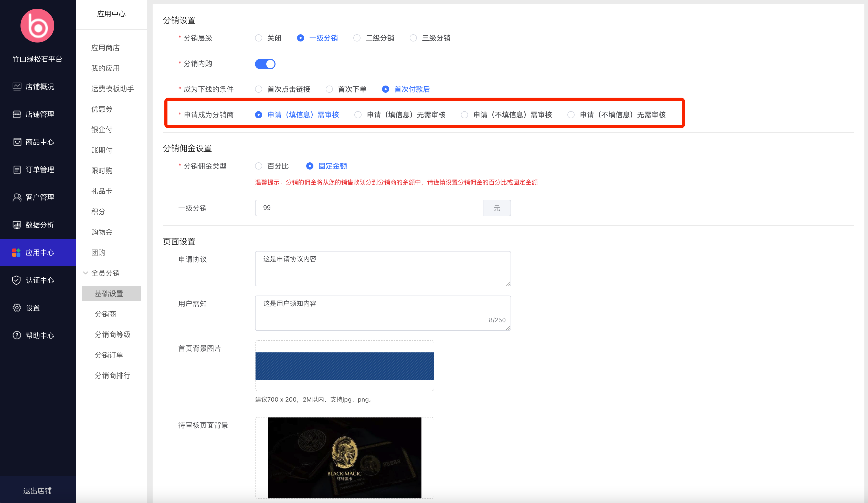The height and width of the screenshot is (503, 868).
Task: Open the 分销商等级 submenu item
Action: pos(112,334)
